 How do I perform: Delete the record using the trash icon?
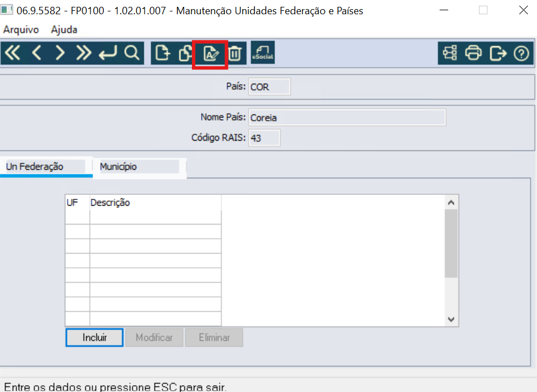click(x=235, y=53)
